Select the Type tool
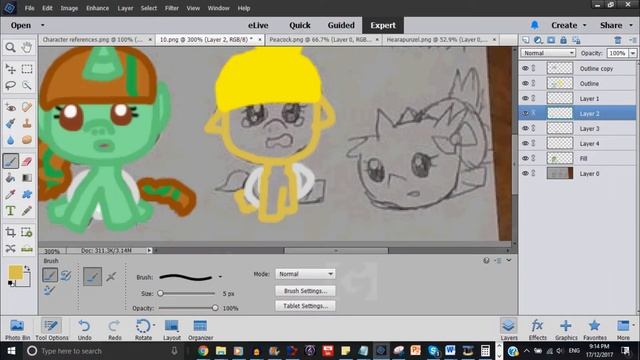 click(11, 211)
